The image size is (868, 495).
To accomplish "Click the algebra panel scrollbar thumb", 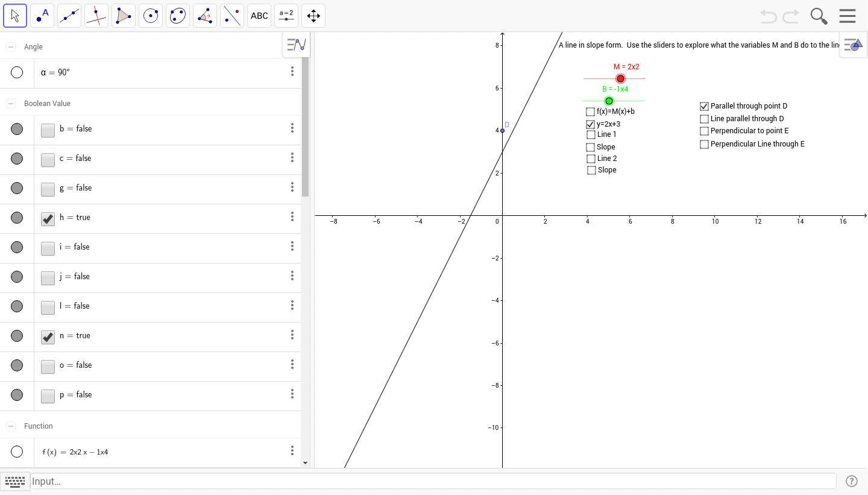I will click(x=305, y=127).
